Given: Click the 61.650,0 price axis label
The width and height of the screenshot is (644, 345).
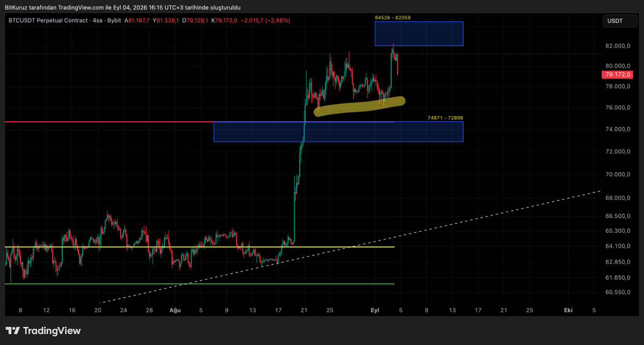Looking at the screenshot, I should point(617,277).
